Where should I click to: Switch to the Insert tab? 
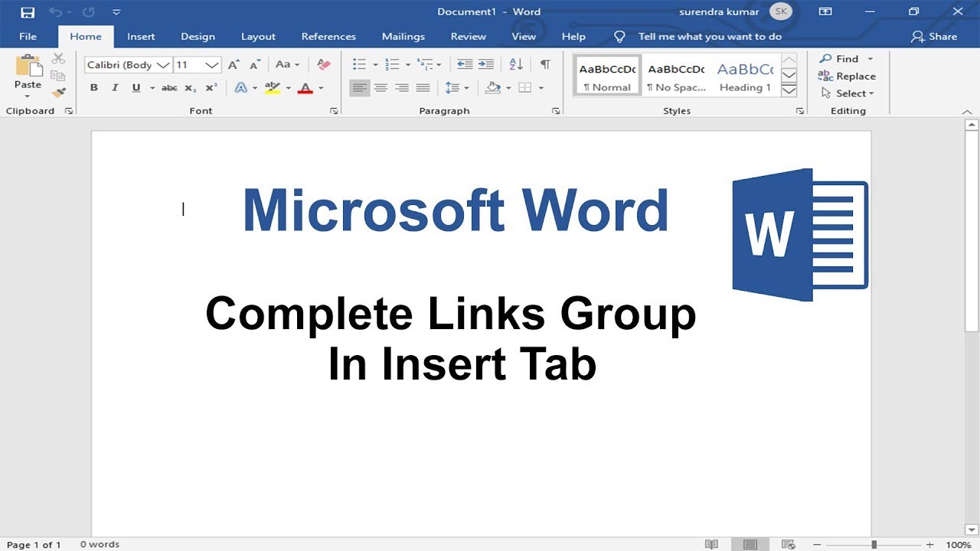click(141, 36)
